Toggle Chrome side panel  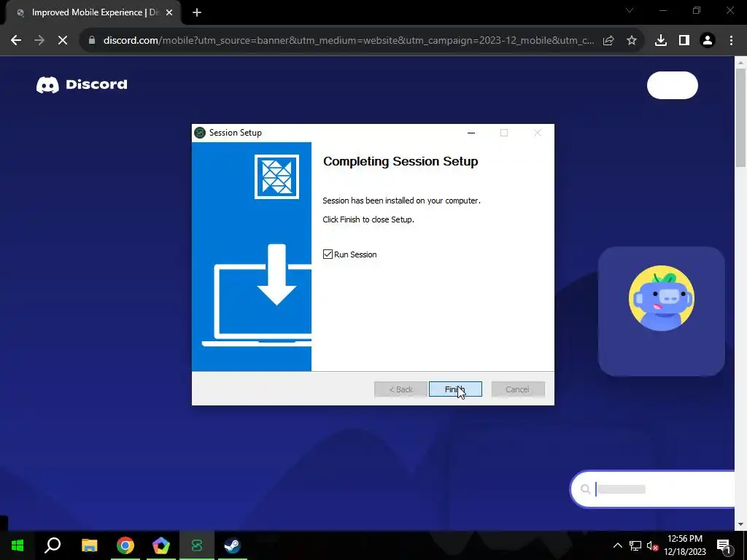pyautogui.click(x=684, y=41)
